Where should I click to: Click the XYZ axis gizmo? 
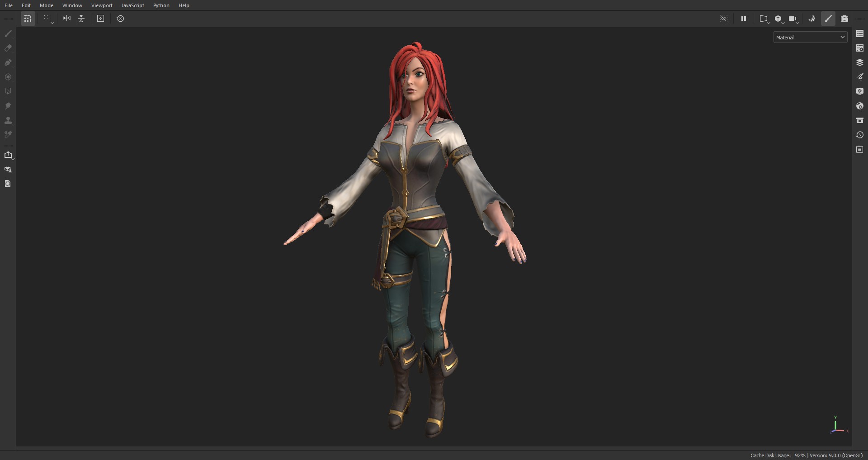(839, 425)
